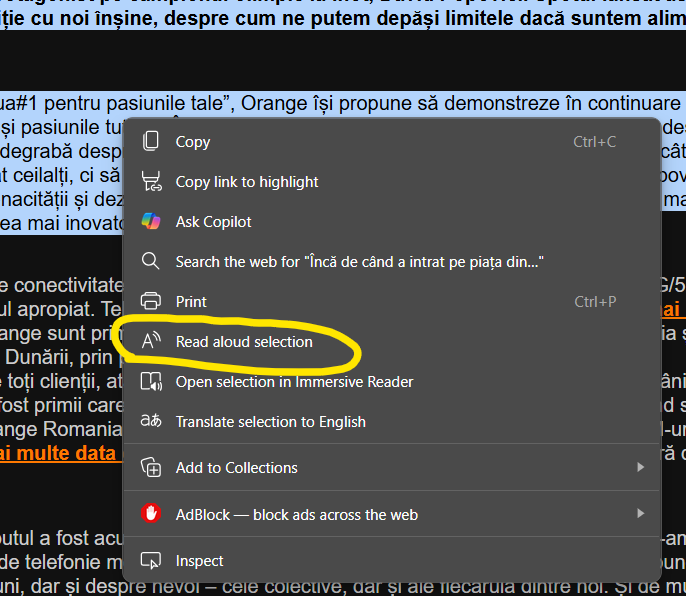
Task: Click the text 'cu noi înșine, despre cum'
Action: [x=155, y=18]
